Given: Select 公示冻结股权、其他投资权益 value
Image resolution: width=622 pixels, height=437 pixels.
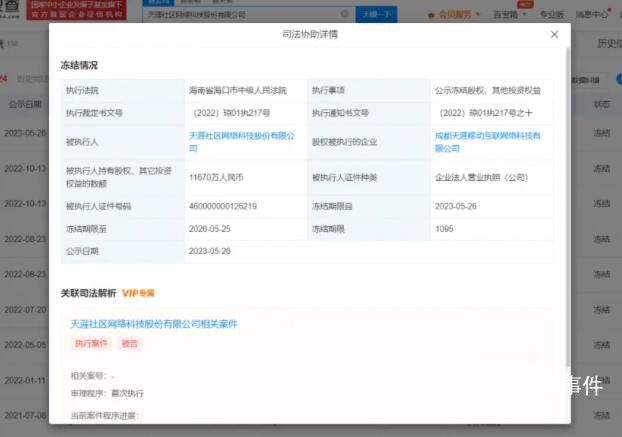Looking at the screenshot, I should pos(488,90).
